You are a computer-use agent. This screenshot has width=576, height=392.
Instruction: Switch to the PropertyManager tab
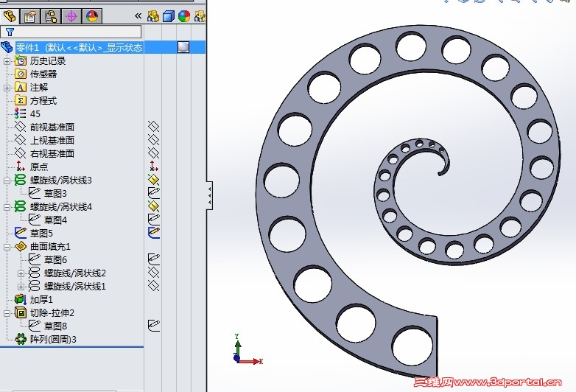tap(29, 16)
